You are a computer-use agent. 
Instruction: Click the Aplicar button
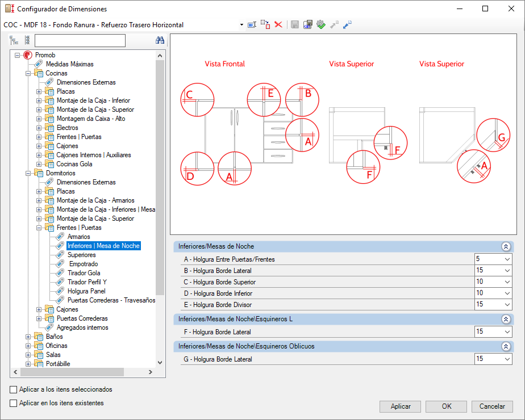(x=401, y=406)
